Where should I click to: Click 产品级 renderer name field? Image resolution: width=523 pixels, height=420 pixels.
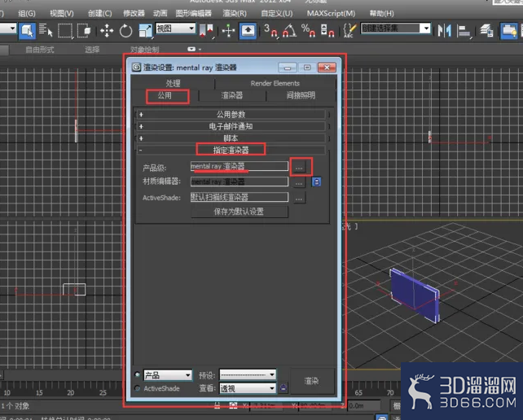click(240, 166)
